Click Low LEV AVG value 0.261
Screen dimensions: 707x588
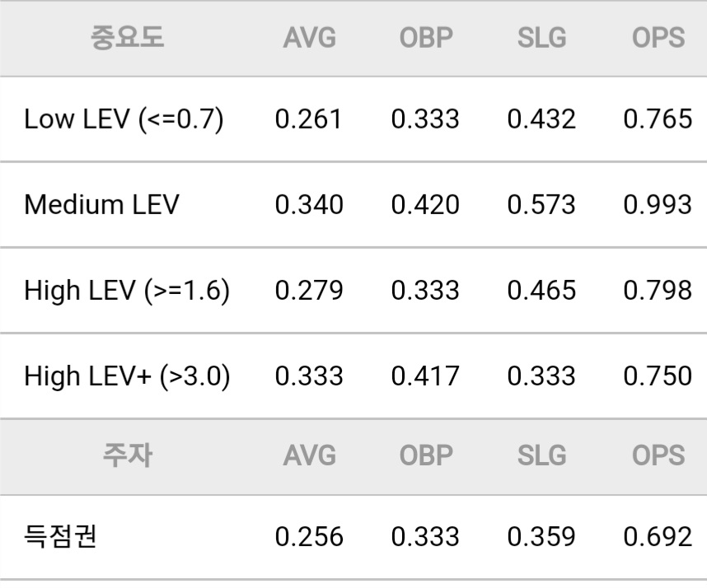coord(308,119)
